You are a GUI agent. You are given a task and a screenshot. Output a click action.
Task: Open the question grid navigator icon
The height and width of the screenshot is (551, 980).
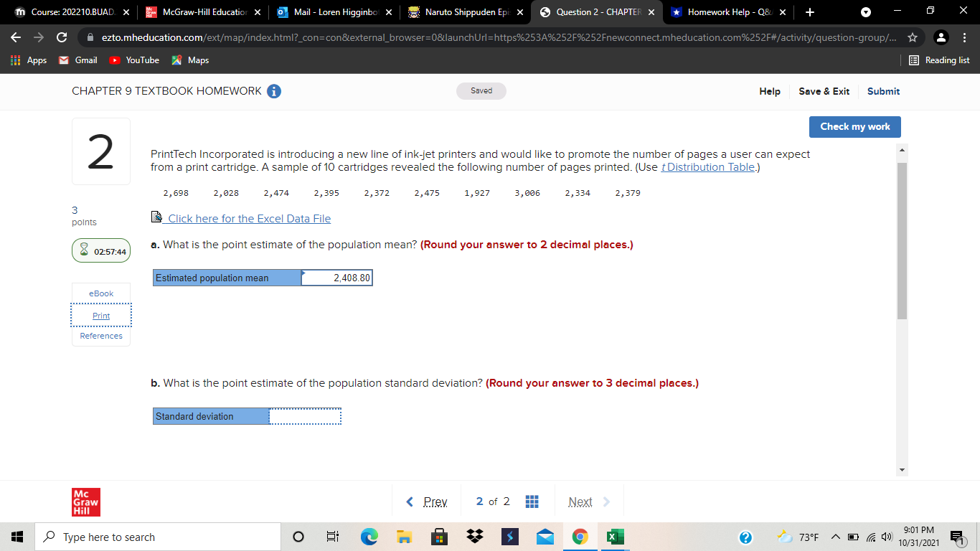tap(532, 501)
